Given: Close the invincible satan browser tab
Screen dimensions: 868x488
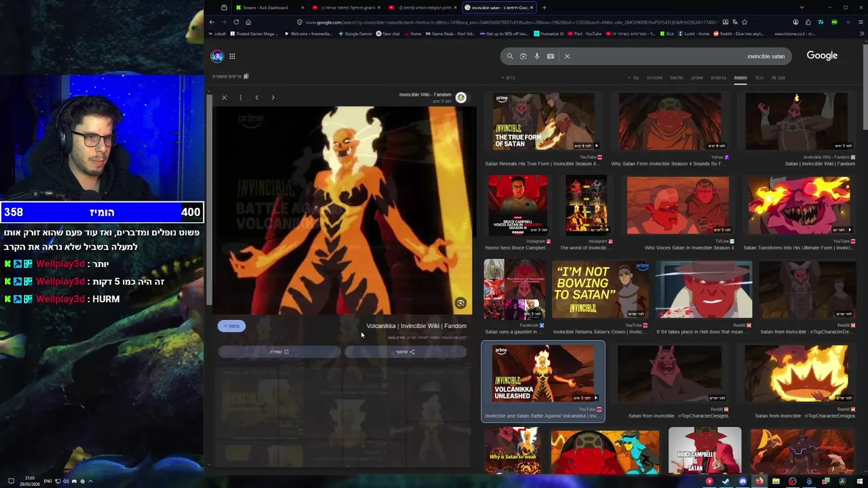Looking at the screenshot, I should click(532, 7).
